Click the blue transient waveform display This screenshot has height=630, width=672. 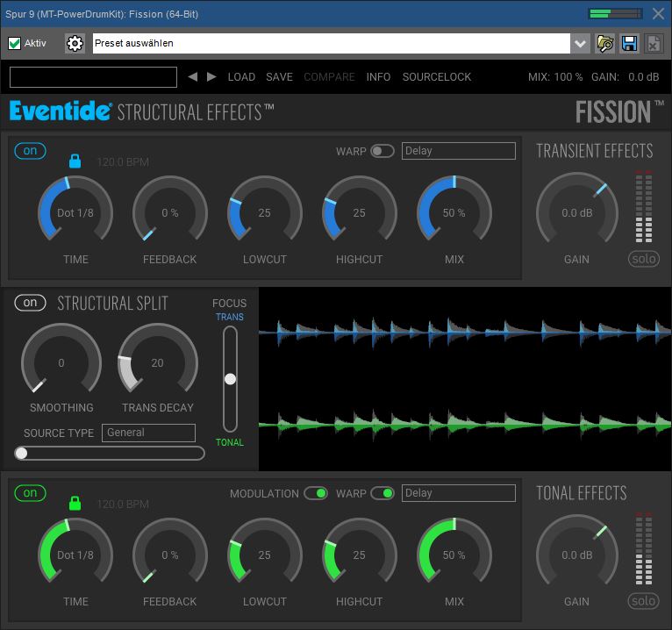465,332
